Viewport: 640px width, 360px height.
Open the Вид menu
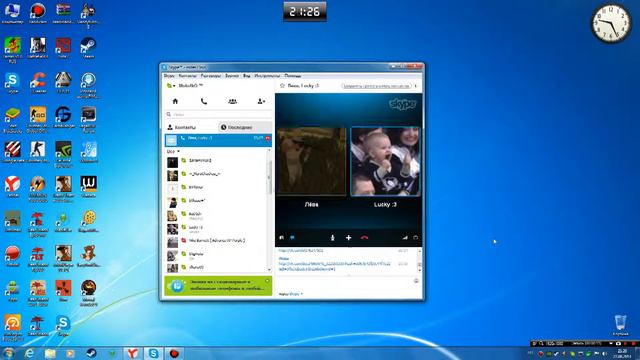(247, 76)
